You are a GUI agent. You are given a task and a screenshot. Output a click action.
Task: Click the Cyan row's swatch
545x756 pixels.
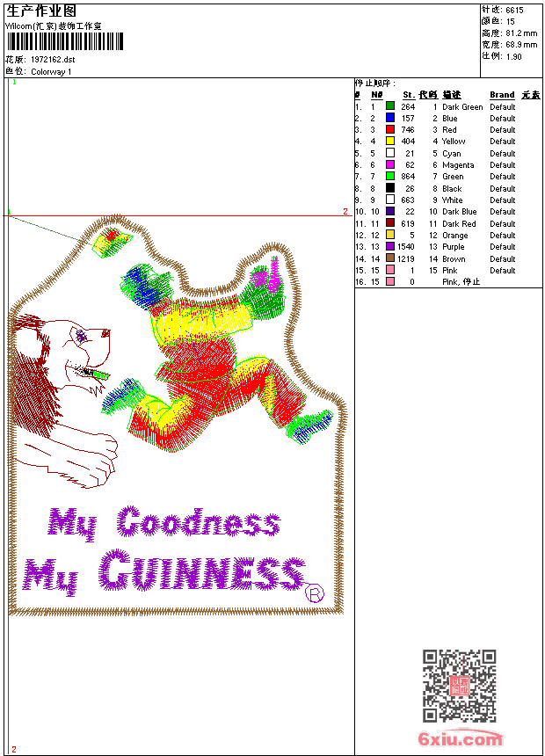coord(390,153)
